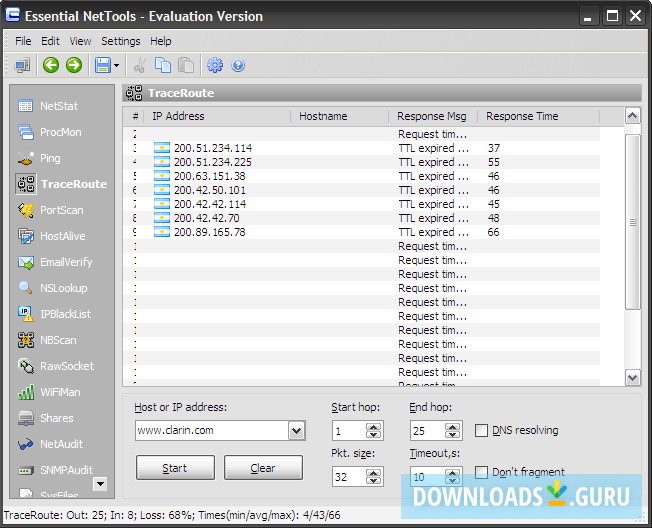652x529 pixels.
Task: Sort by the Response Time column header
Action: pyautogui.click(x=538, y=116)
